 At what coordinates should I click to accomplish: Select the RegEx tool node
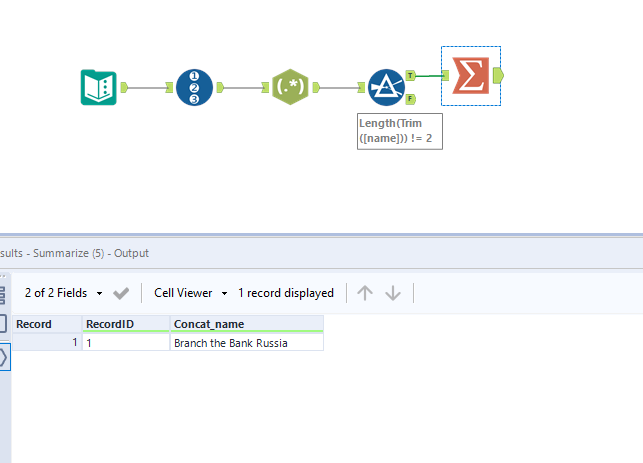point(290,87)
